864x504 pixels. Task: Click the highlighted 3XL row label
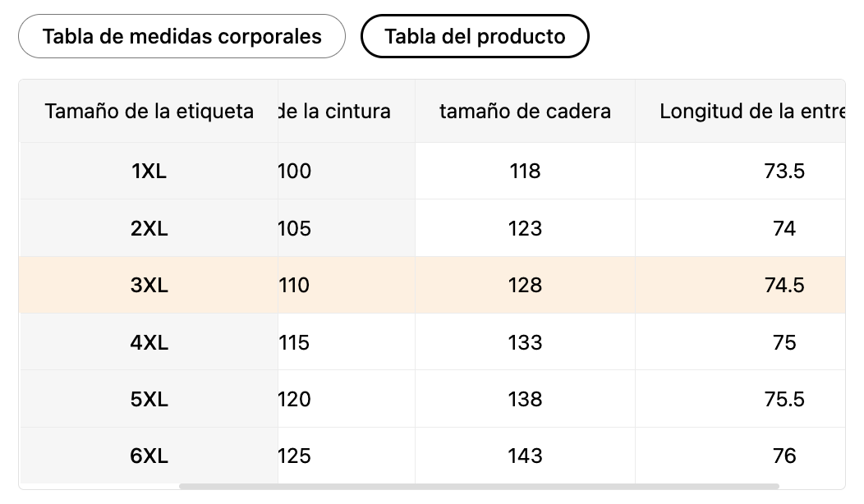tap(149, 285)
